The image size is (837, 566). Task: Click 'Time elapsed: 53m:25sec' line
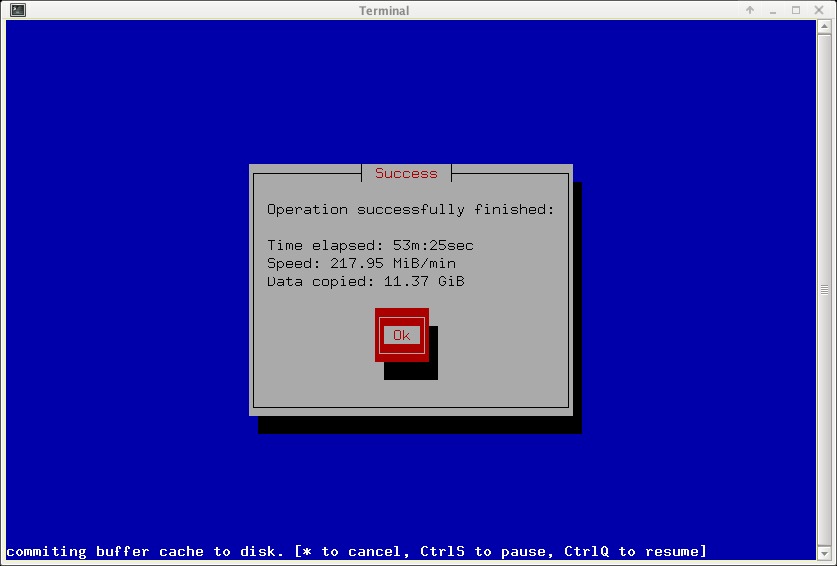(370, 245)
